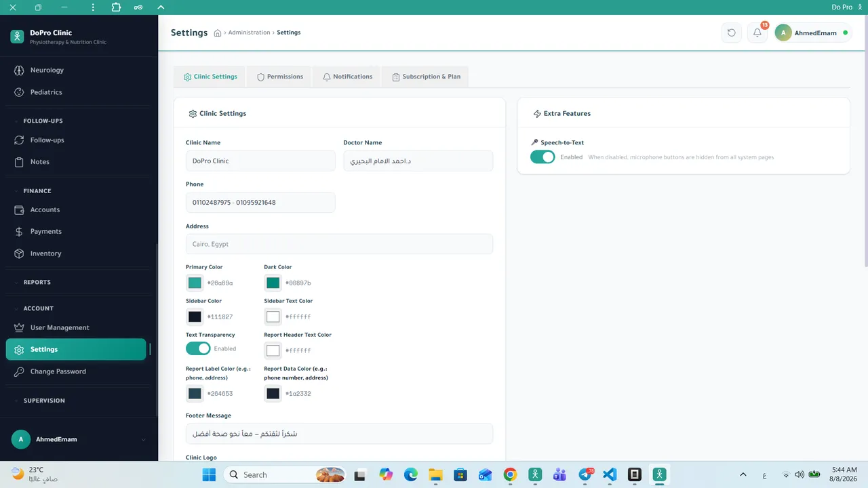
Task: Open the Accounts wallet icon
Action: coord(18,210)
